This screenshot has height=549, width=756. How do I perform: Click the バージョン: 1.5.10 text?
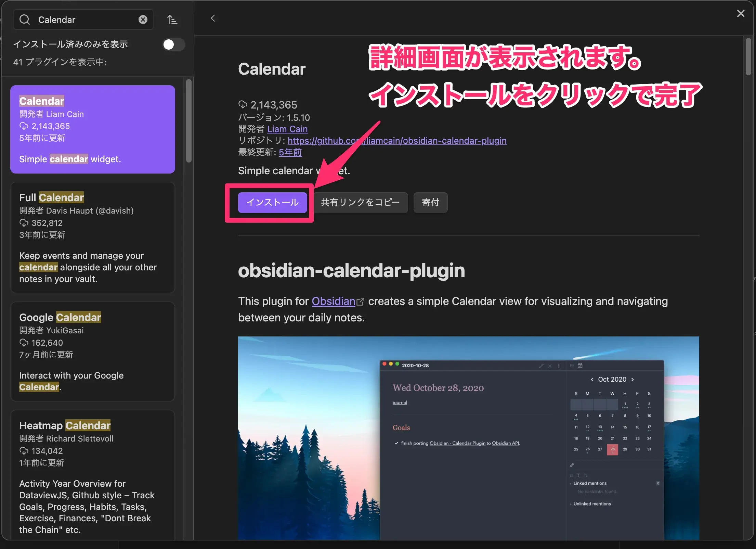pyautogui.click(x=274, y=117)
